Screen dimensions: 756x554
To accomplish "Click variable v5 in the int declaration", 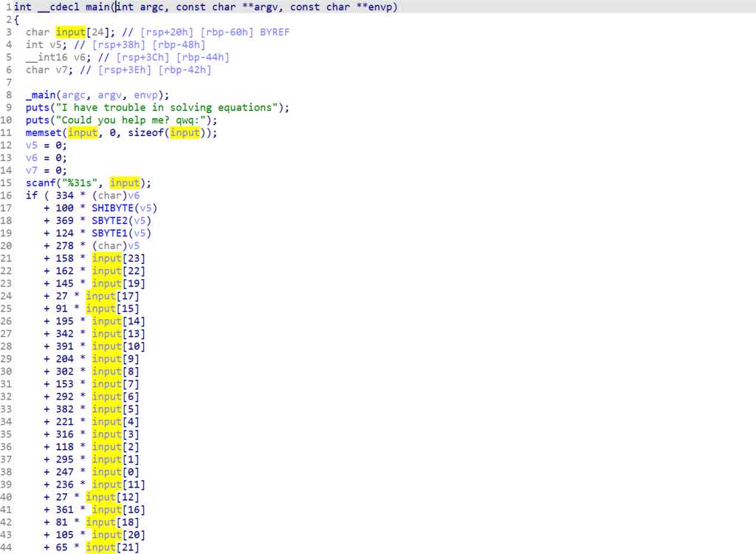I will point(55,44).
